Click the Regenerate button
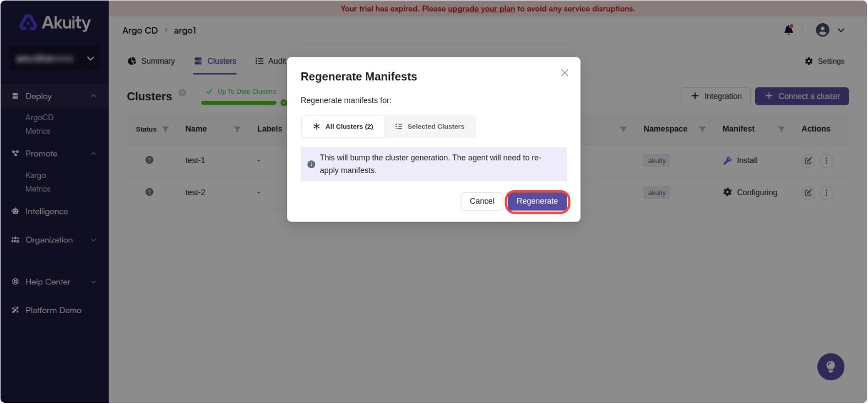 point(537,201)
